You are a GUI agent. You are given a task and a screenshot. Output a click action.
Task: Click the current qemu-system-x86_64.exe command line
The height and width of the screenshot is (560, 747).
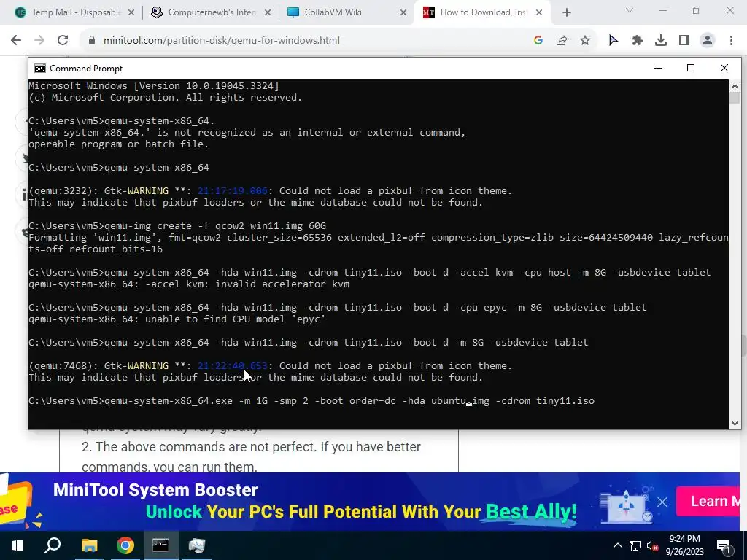click(x=311, y=401)
